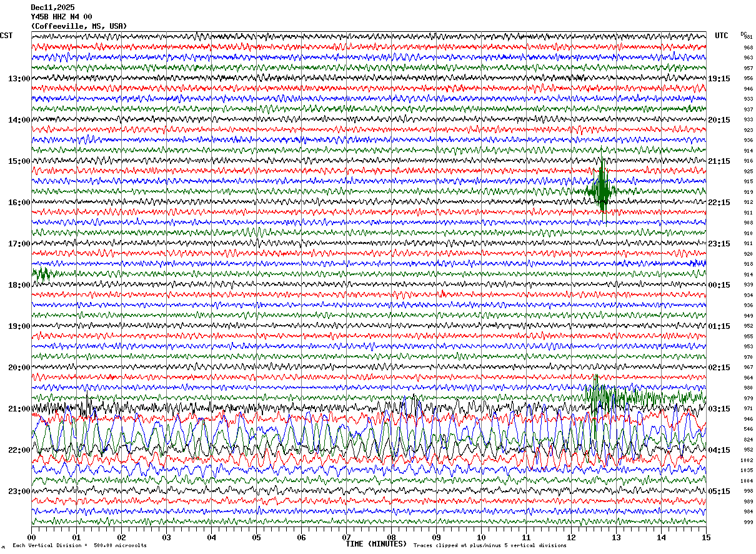Click the TIME (MINUTES) axis title
This screenshot has width=756, height=554.
(376, 544)
